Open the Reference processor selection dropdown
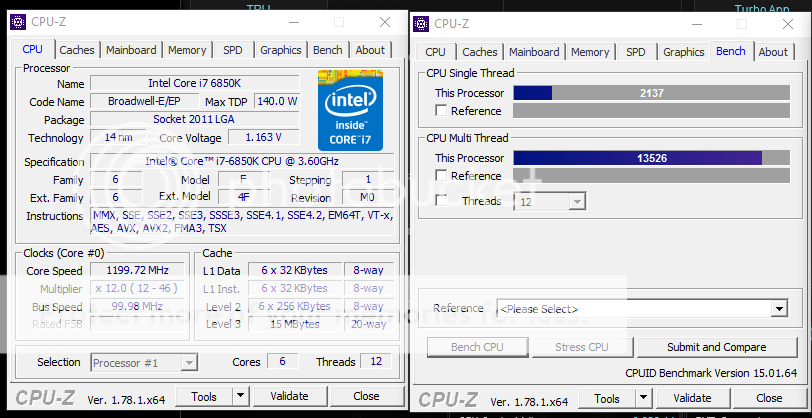Viewport: 812px width, 418px height. coord(779,309)
